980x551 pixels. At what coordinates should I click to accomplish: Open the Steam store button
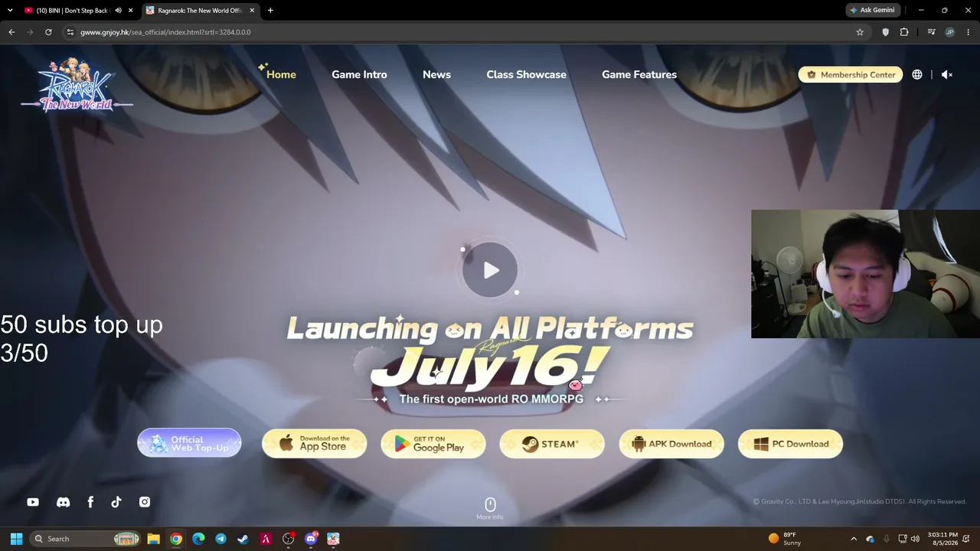[552, 443]
